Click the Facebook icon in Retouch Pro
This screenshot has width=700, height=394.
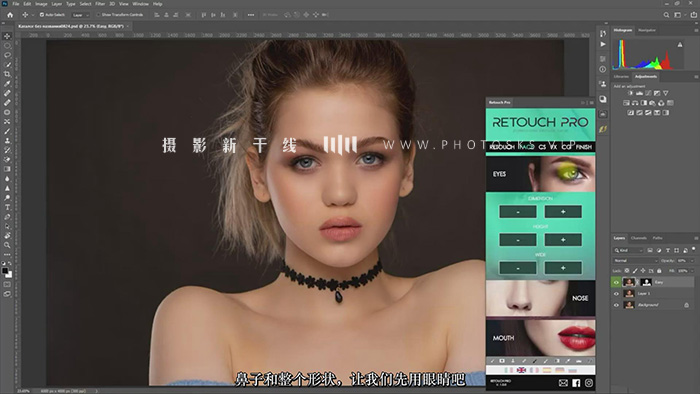pyautogui.click(x=576, y=383)
